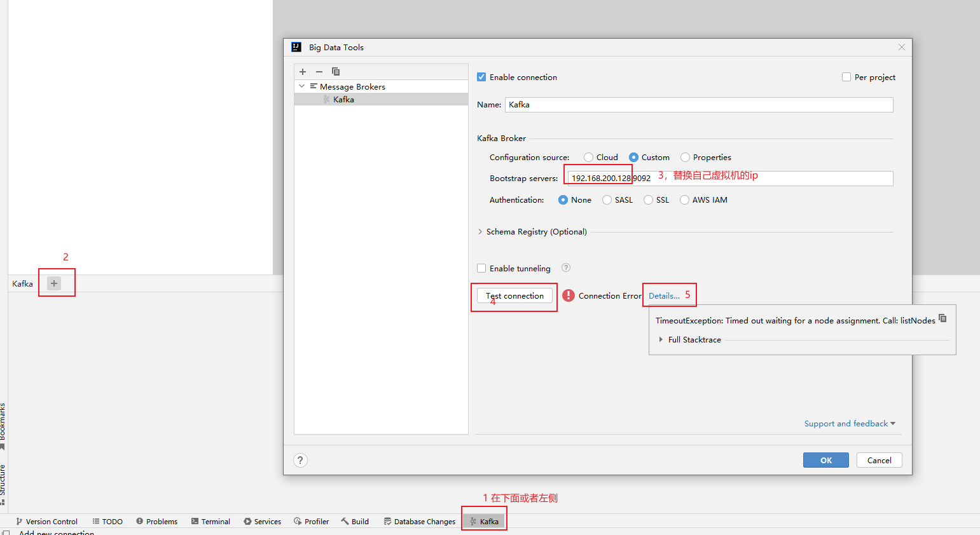Click the TimeoutException error message text
980x535 pixels.
coord(795,321)
